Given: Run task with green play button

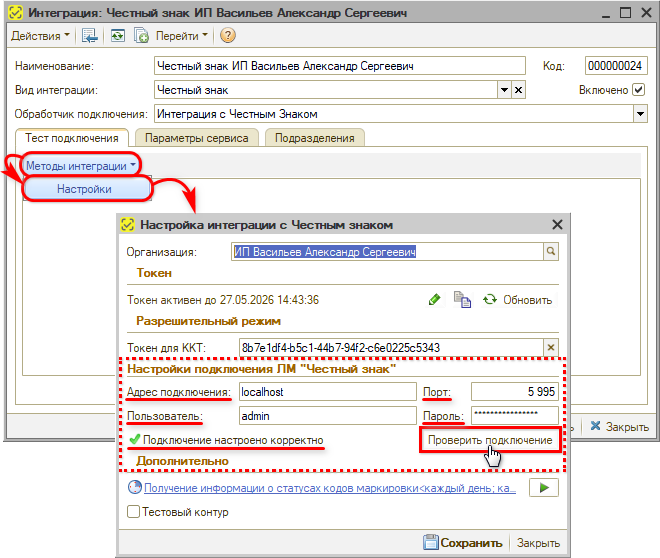Looking at the screenshot, I should point(544,488).
